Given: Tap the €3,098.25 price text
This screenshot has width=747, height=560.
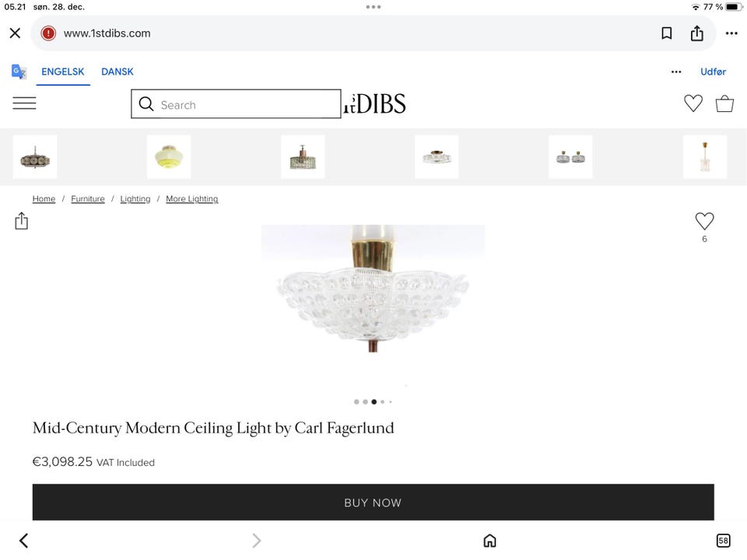Looking at the screenshot, I should 62,461.
